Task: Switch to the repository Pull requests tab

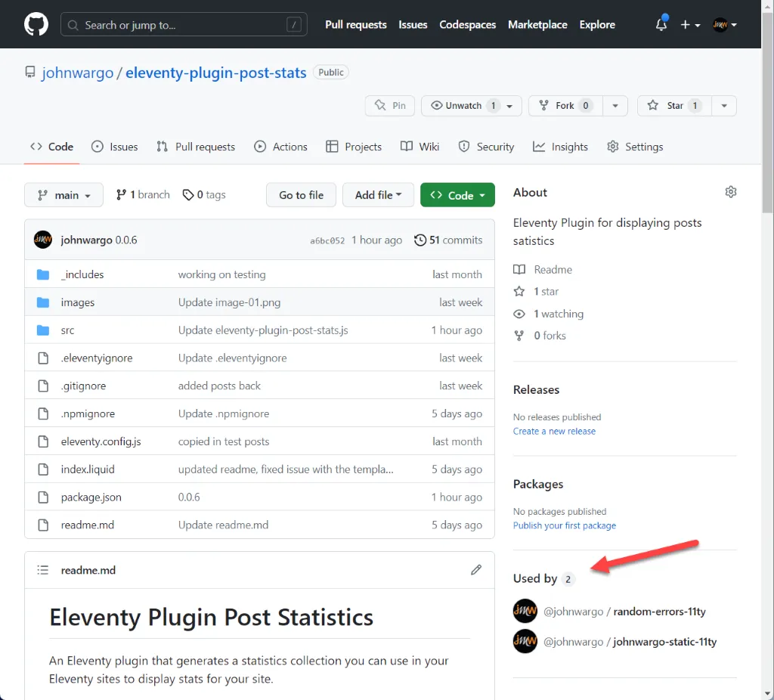Action: pyautogui.click(x=196, y=147)
